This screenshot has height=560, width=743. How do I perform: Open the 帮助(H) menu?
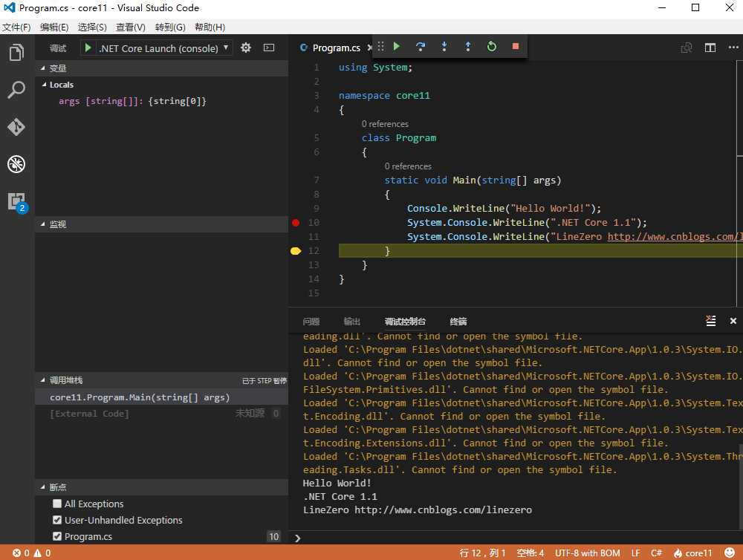point(210,27)
